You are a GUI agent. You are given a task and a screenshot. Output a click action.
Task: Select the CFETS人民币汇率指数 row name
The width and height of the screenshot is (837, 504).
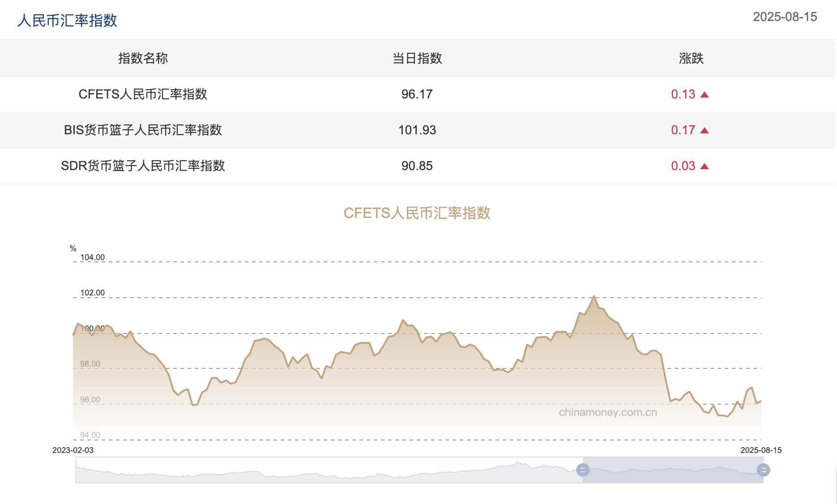point(143,94)
